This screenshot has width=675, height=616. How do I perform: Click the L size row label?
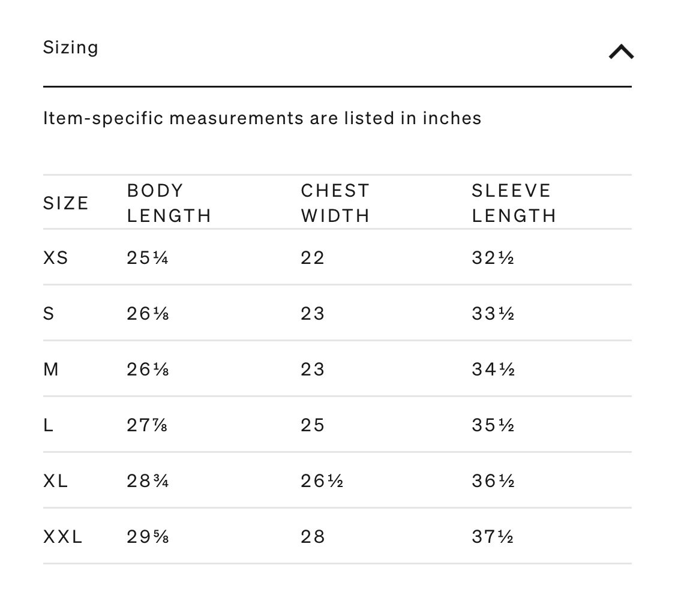click(x=48, y=425)
